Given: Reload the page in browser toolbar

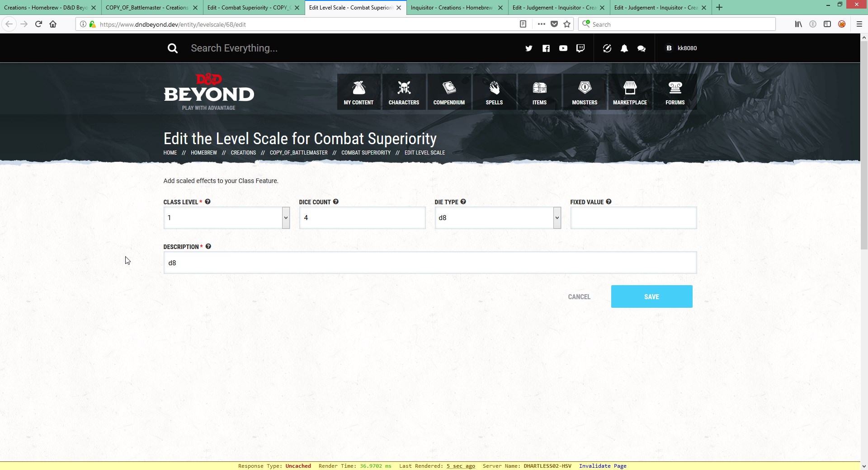Looking at the screenshot, I should coord(38,24).
